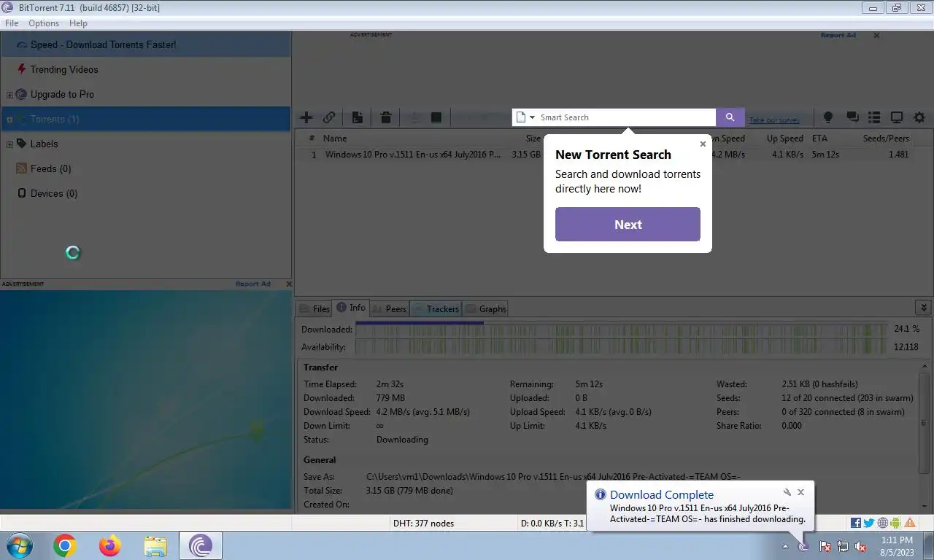This screenshot has width=934, height=560.
Task: Click the globe icon in status bar
Action: 883,523
